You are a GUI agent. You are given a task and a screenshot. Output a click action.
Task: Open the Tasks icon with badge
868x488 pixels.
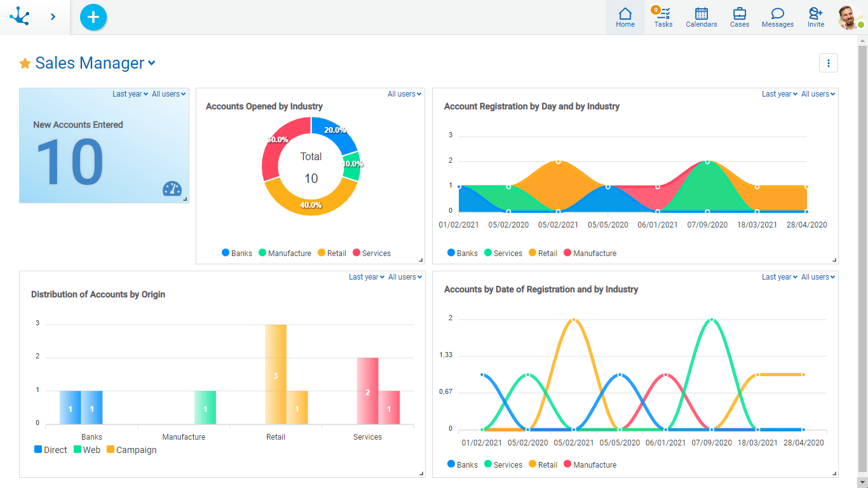(663, 17)
